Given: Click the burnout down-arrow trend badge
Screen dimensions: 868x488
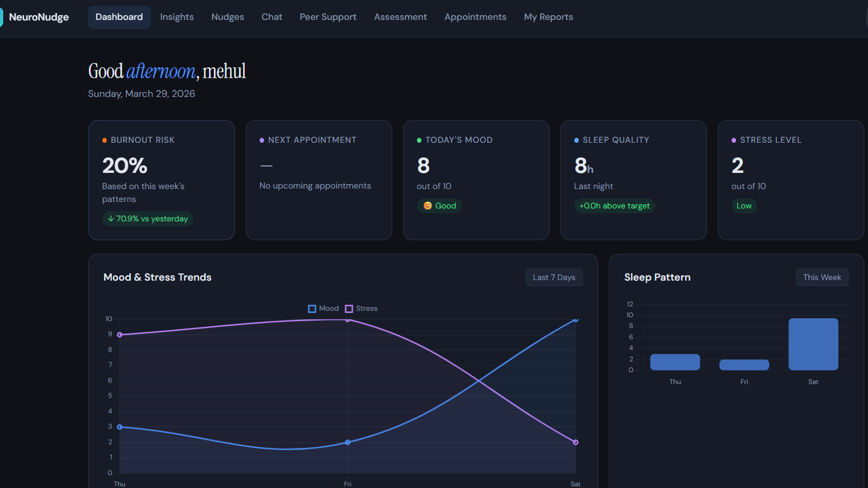Looking at the screenshot, I should pyautogui.click(x=148, y=219).
